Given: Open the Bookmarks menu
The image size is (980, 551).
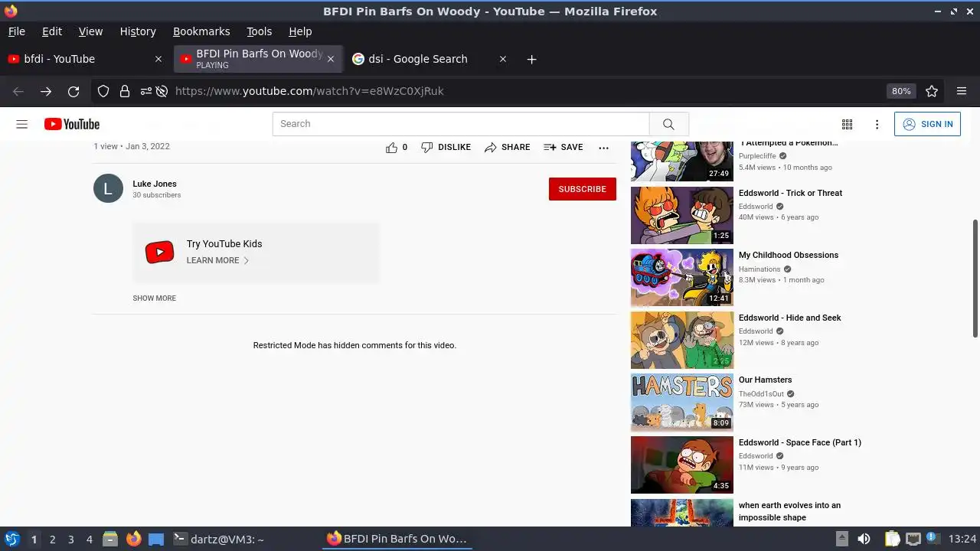Looking at the screenshot, I should coord(201,31).
